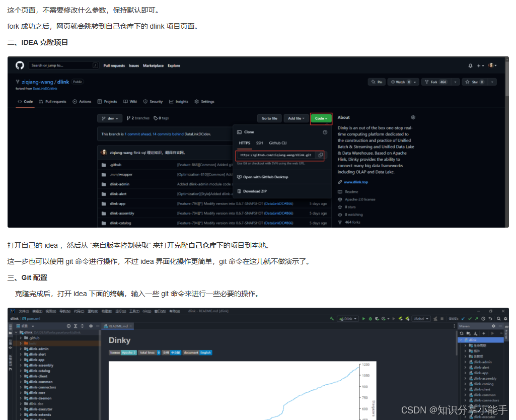Open the dev branch dropdown

(110, 118)
